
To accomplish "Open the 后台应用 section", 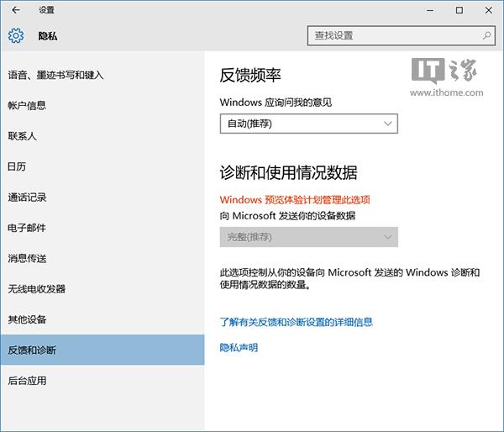I will pos(27,381).
